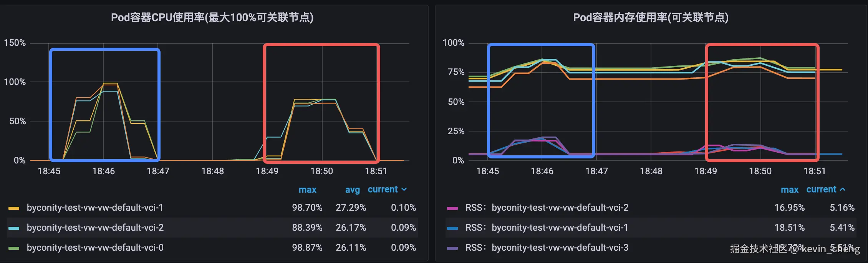Open the Pod容器内存使用率 panel title menu
The height and width of the screenshot is (263, 868).
click(x=651, y=18)
